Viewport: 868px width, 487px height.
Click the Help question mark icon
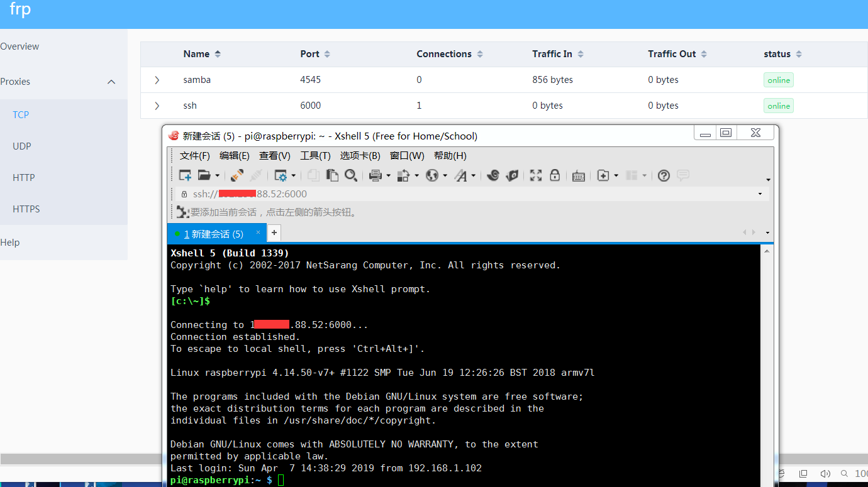tap(664, 175)
